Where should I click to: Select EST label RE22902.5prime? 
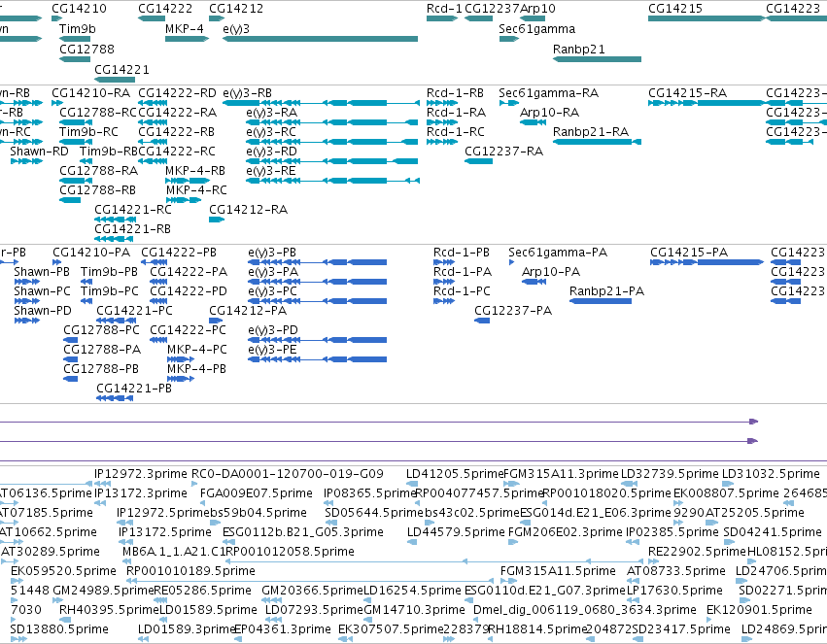point(697,552)
